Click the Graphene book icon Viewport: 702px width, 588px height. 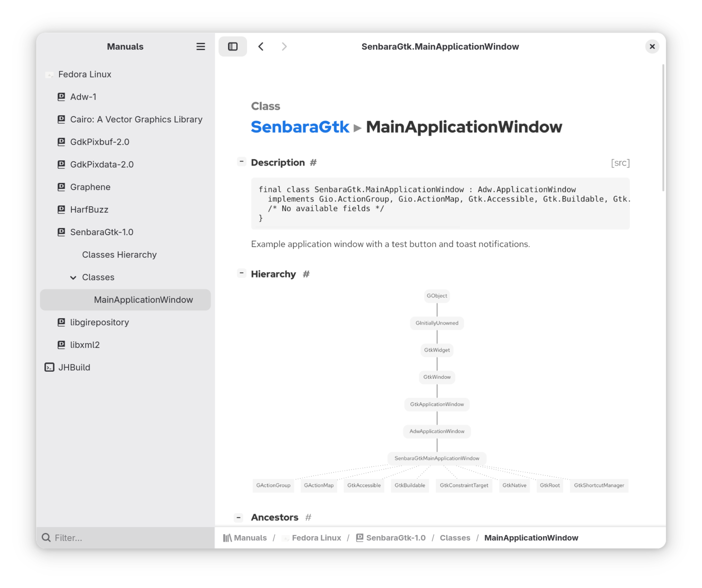(x=61, y=187)
